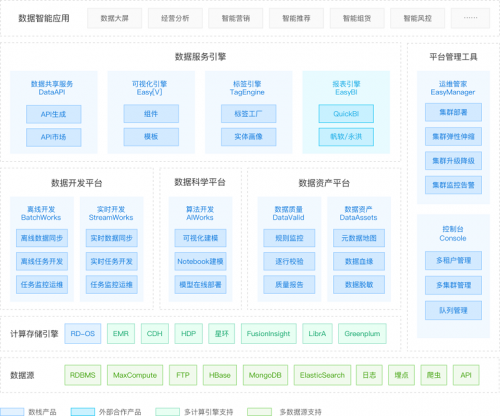The height and width of the screenshot is (416, 500).
Task: Select the Notebook建模 box under AIWorks
Action: (200, 261)
